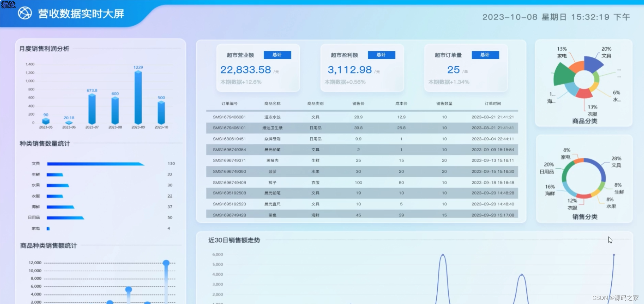This screenshot has height=304, width=644.
Task: Click the 近30日销售额走势 chart title
Action: pyautogui.click(x=234, y=240)
